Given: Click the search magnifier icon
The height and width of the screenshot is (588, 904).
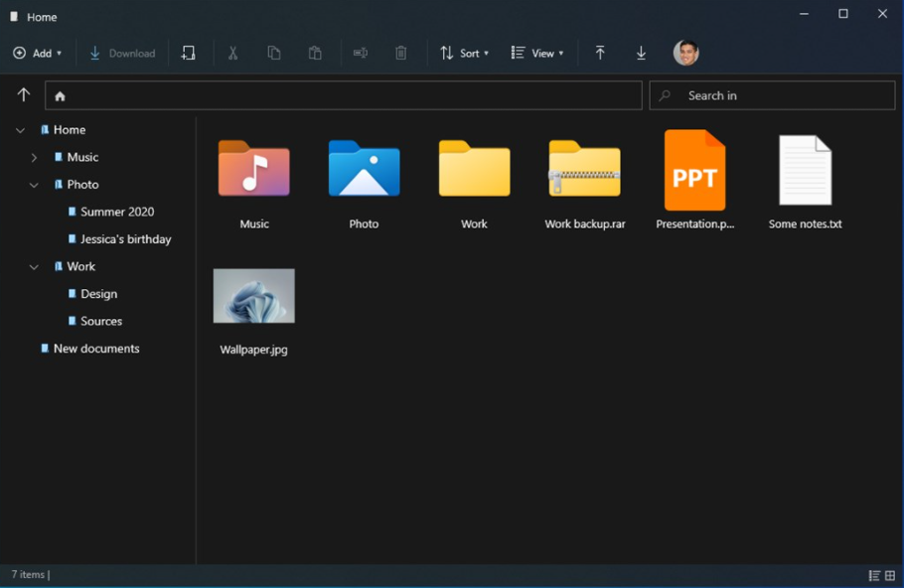Looking at the screenshot, I should click(x=665, y=95).
